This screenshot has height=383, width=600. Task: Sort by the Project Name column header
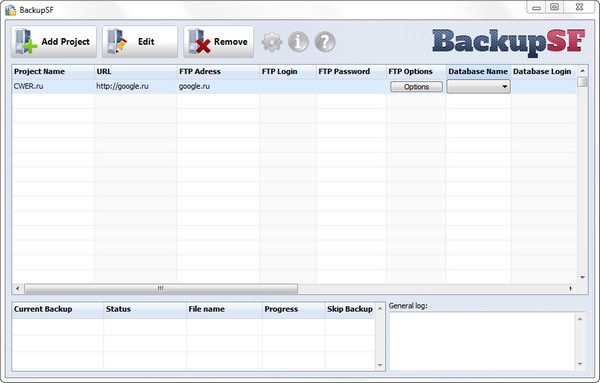coord(53,72)
